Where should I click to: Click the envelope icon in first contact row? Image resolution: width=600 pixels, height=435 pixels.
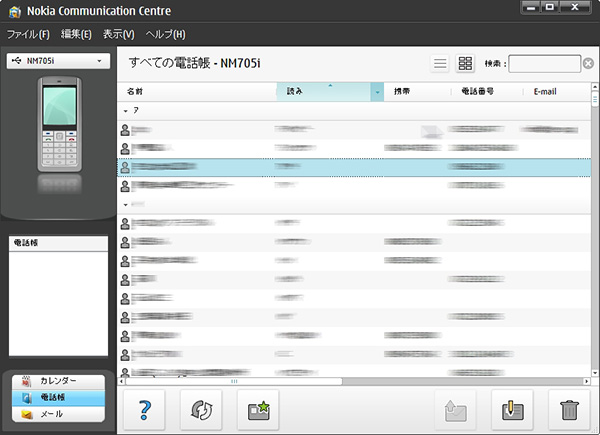(x=431, y=131)
